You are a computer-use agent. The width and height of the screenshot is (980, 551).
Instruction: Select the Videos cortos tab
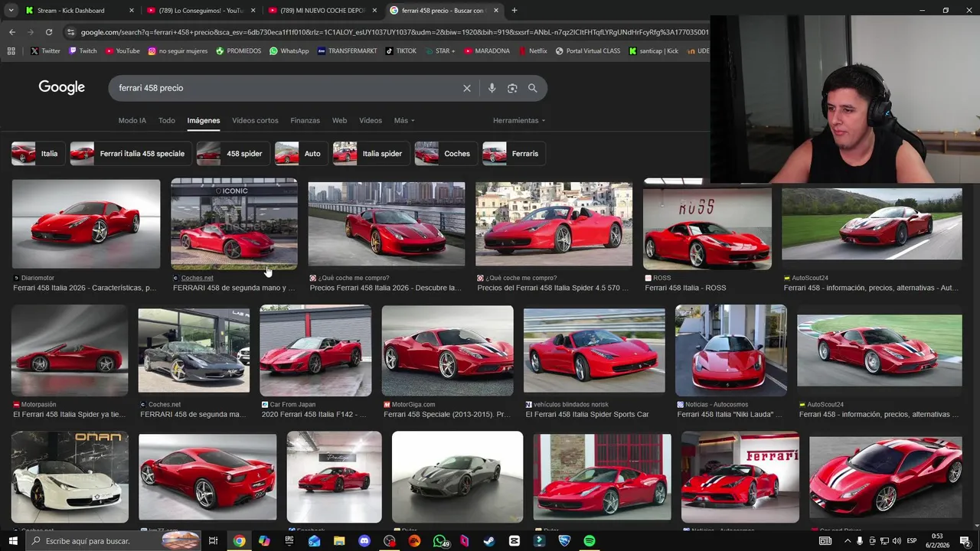pos(255,120)
